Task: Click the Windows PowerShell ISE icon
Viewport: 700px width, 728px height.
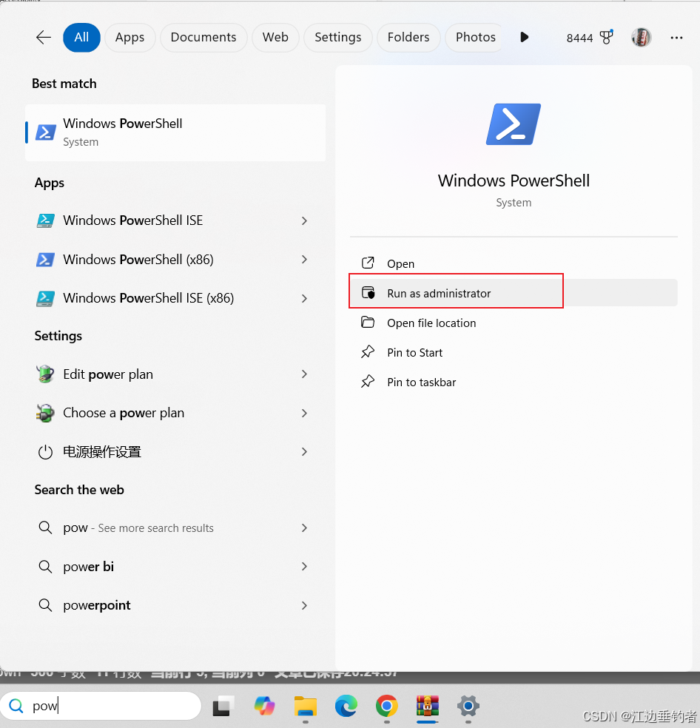Action: pos(46,220)
